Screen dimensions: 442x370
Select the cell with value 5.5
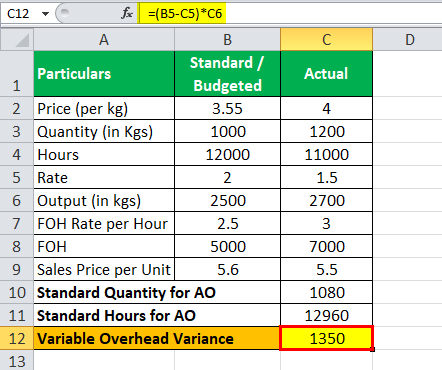[x=326, y=269]
